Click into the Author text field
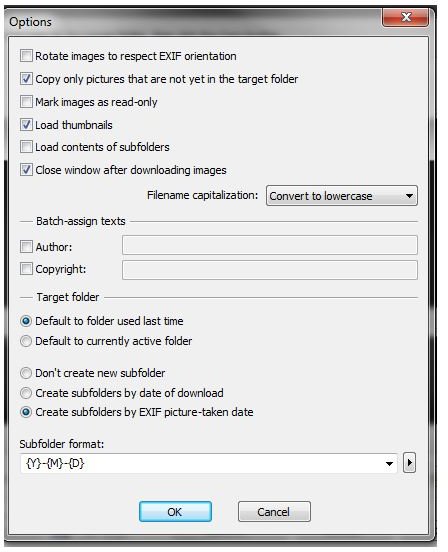This screenshot has width=448, height=552. pos(270,245)
